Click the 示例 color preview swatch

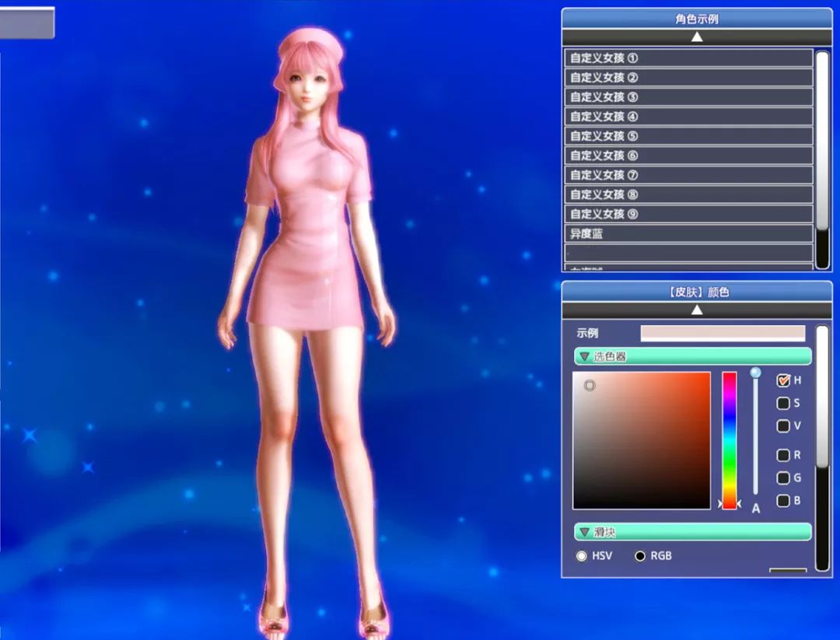tap(723, 333)
